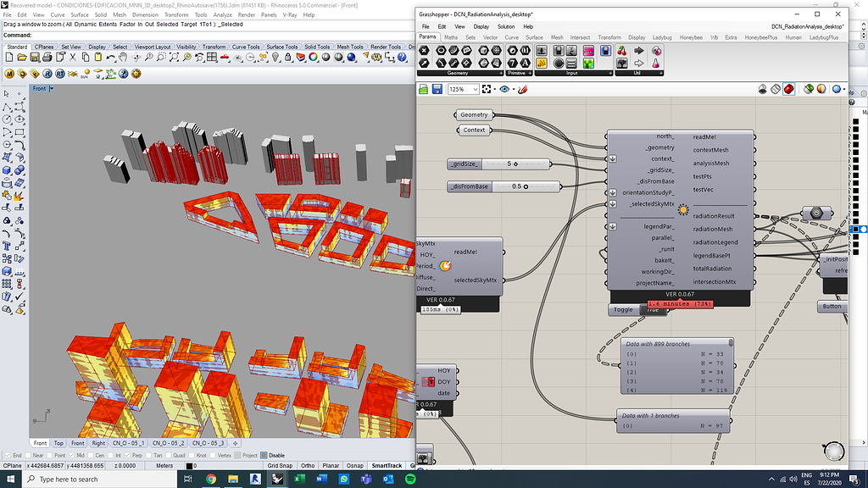Switch to the Ladybug tab in Grasshopper
Image resolution: width=868 pixels, height=488 pixels.
click(x=661, y=37)
